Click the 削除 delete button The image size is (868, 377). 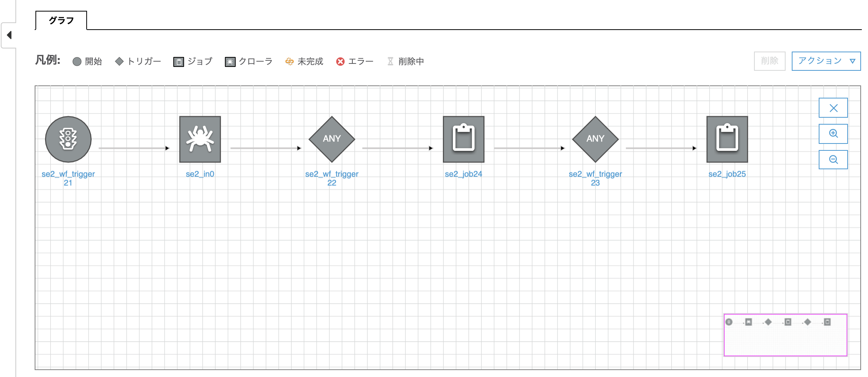click(769, 61)
